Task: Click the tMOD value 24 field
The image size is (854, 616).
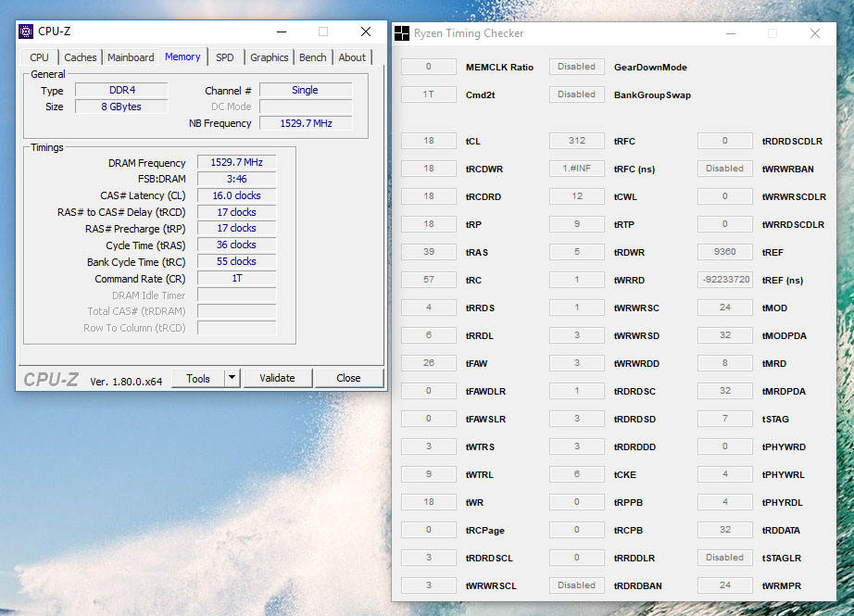Action: pyautogui.click(x=725, y=308)
